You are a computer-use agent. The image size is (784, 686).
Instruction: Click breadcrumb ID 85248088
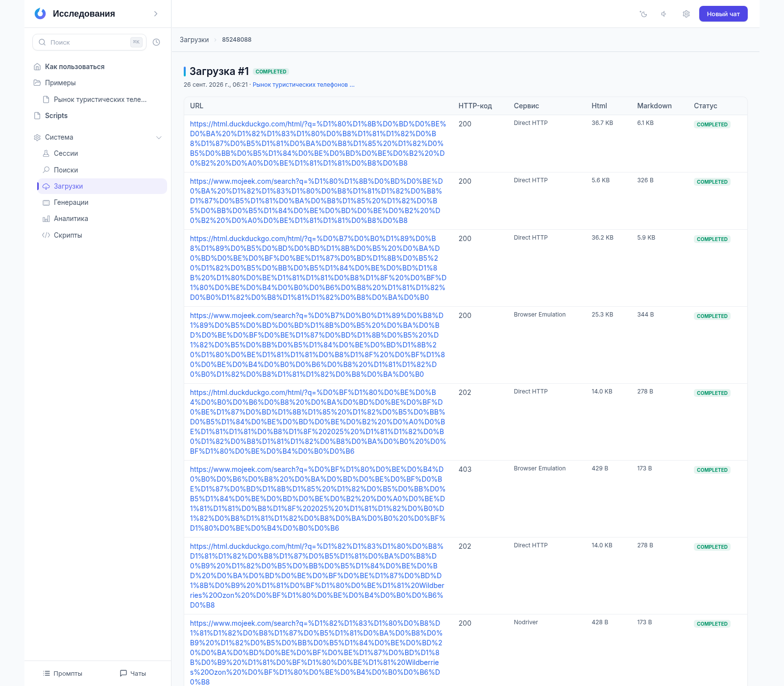pos(237,40)
